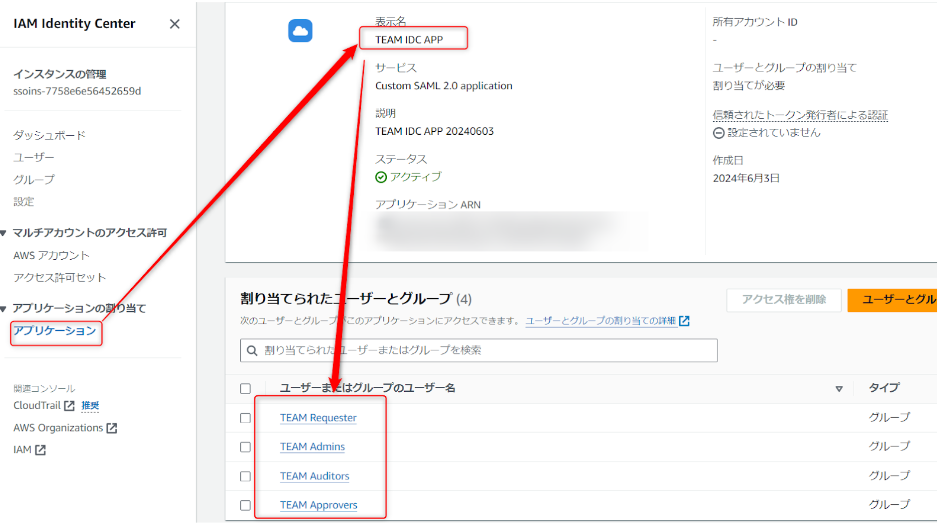
Task: Click the instance ID ssoins-7758e6e56452659d
Action: coord(77,92)
